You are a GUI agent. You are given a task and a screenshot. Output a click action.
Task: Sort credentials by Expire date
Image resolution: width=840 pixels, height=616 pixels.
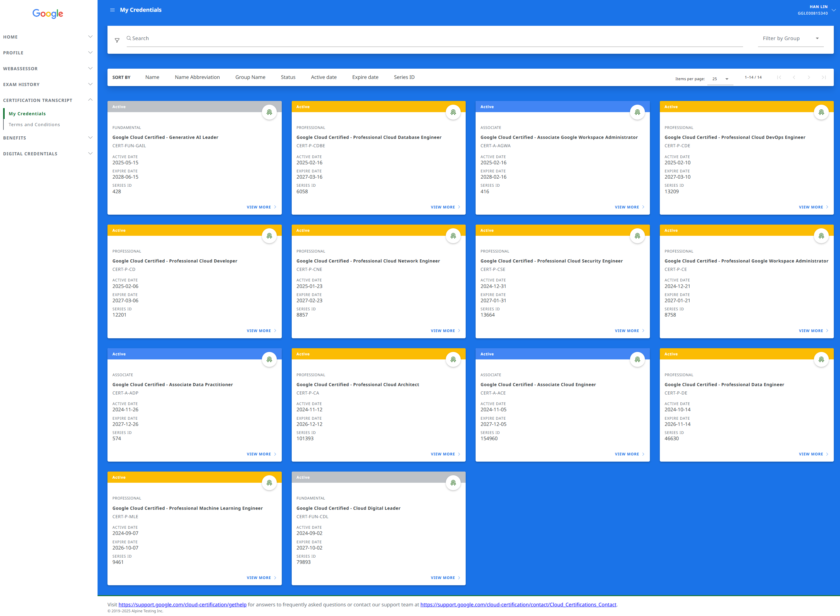(x=365, y=77)
